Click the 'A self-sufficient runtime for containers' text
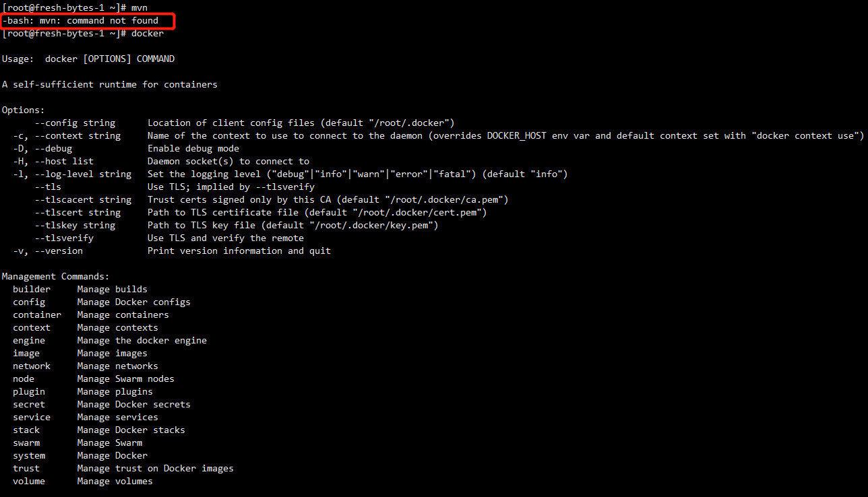868x497 pixels. tap(109, 85)
